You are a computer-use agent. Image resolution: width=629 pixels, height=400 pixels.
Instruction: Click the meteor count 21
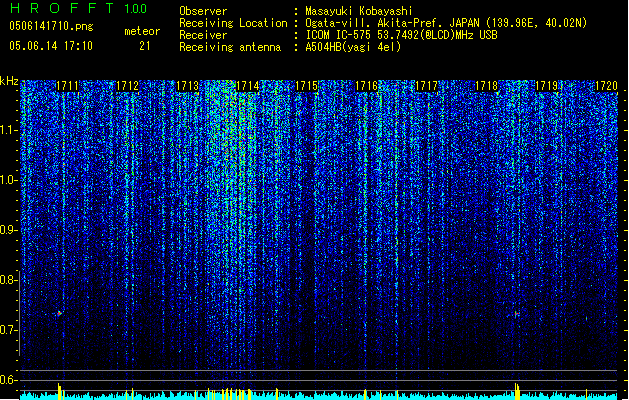(x=145, y=46)
